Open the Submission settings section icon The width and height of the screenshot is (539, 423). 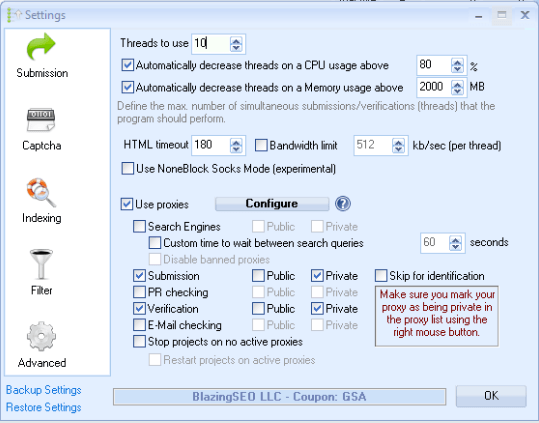pyautogui.click(x=41, y=47)
